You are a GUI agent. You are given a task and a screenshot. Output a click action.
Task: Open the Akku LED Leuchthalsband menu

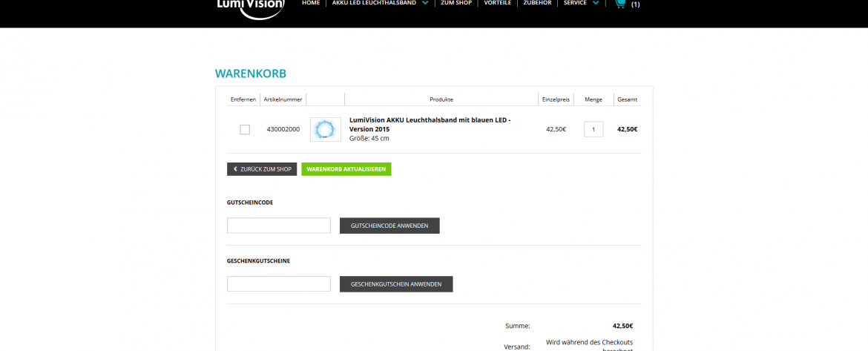[374, 3]
